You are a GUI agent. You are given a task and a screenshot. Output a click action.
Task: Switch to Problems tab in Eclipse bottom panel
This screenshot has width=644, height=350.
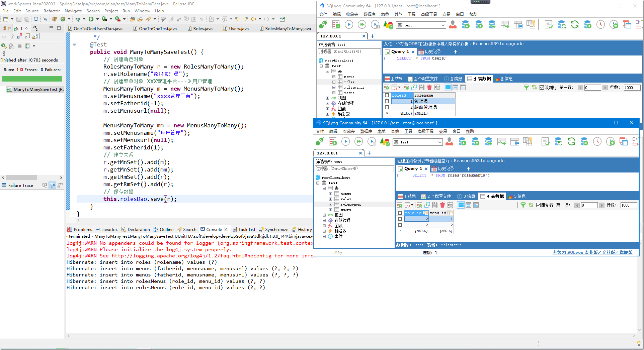[80, 229]
